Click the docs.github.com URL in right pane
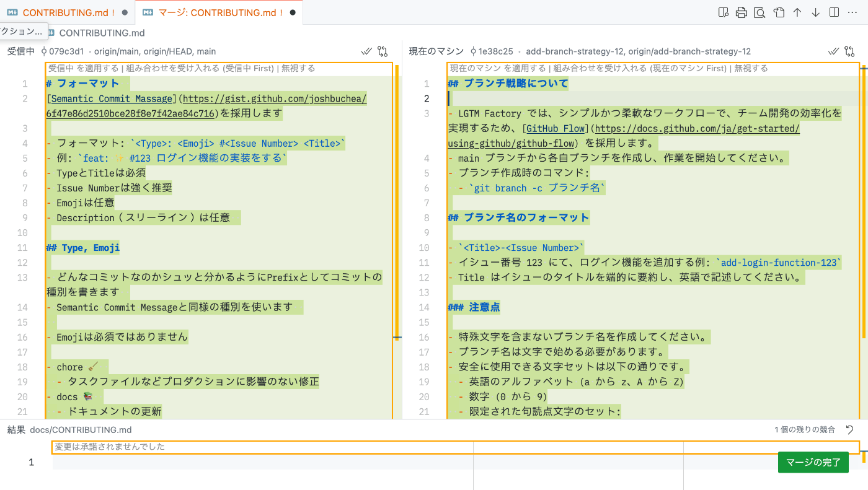 (698, 128)
